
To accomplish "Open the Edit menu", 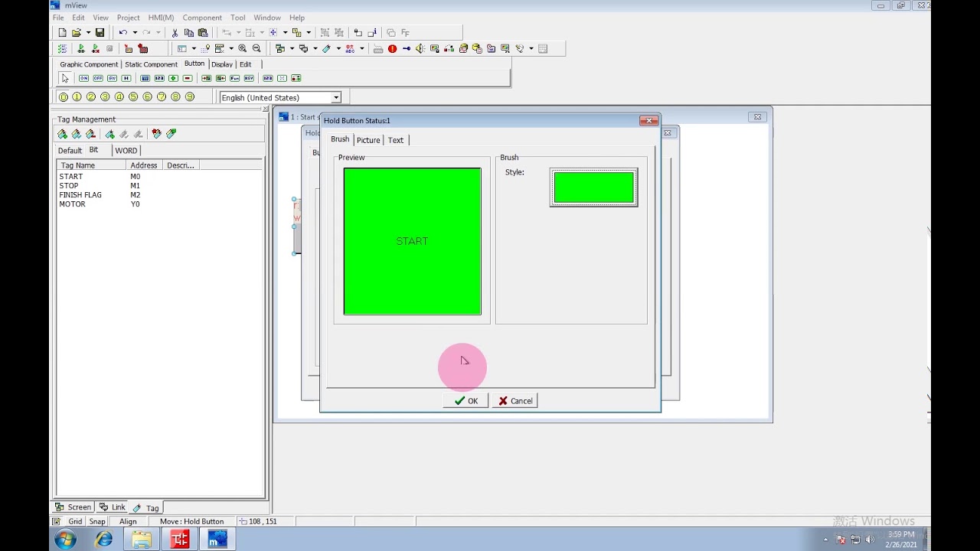I will [78, 18].
